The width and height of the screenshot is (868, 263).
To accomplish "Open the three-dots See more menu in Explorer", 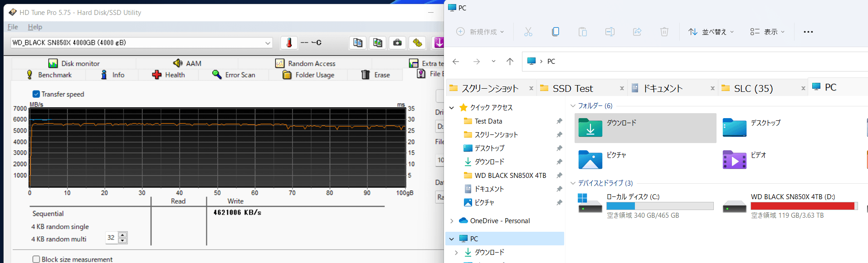I will 808,32.
